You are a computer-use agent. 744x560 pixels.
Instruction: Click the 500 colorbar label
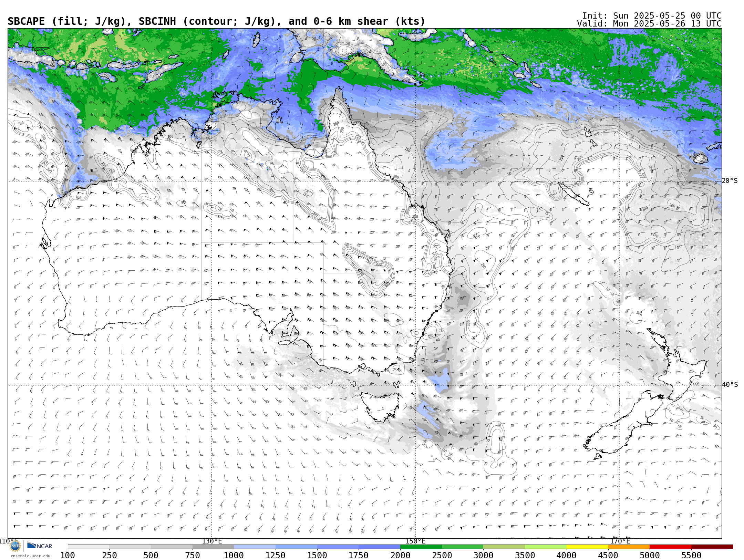pos(151,555)
